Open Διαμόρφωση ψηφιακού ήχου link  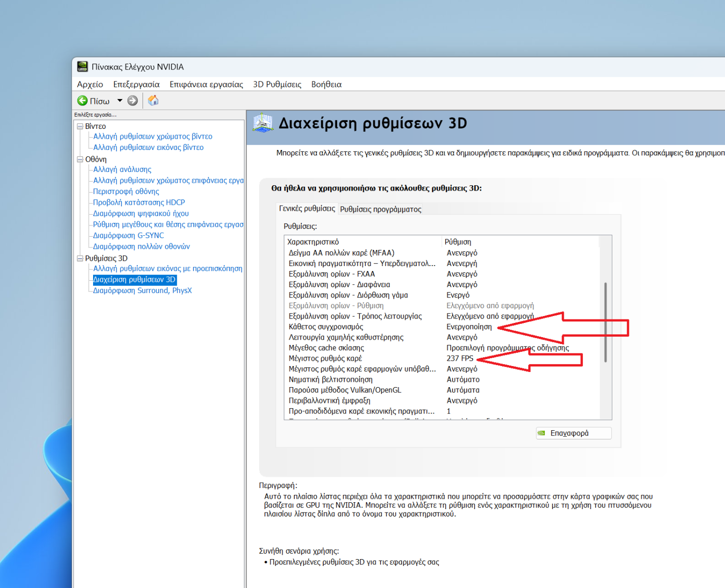pos(141,214)
